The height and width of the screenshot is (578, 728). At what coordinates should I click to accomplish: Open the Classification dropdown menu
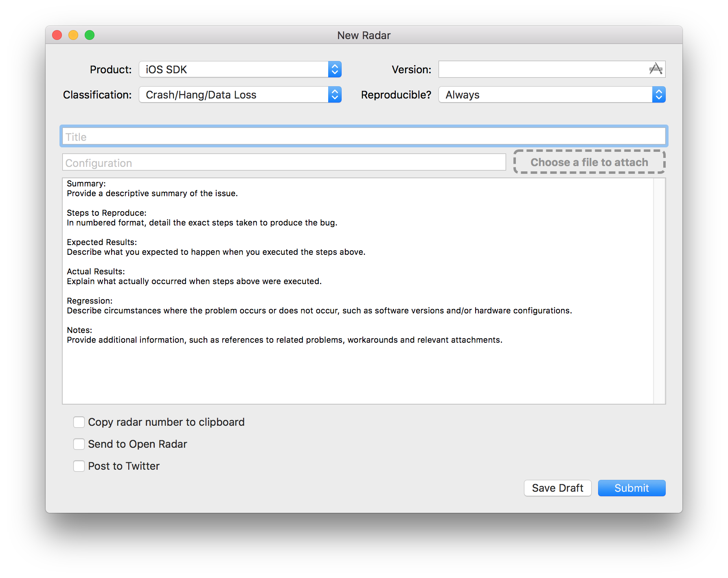[x=240, y=94]
